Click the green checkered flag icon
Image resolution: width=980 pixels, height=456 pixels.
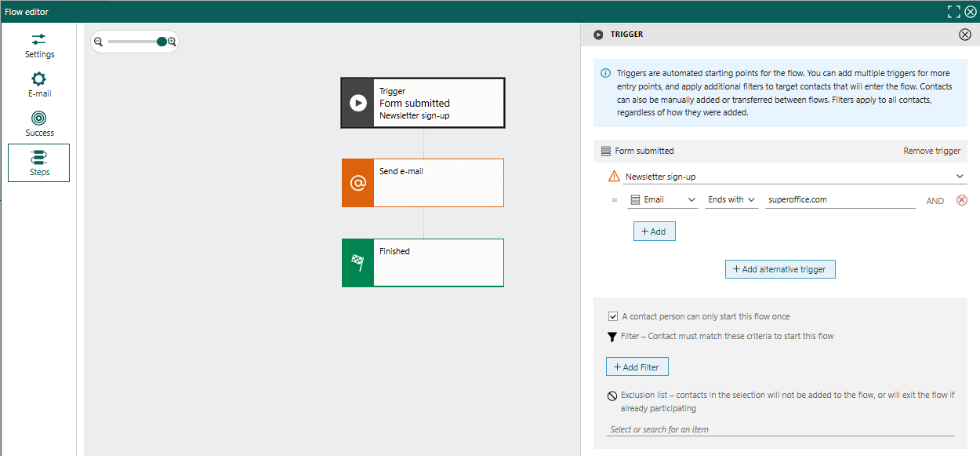pos(358,263)
